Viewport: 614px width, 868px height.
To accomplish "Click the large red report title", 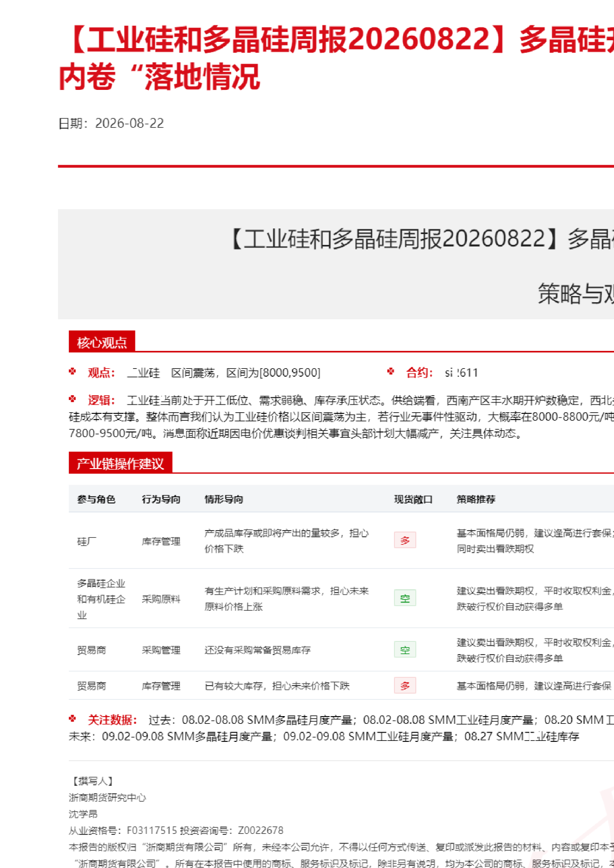I will coord(336,58).
